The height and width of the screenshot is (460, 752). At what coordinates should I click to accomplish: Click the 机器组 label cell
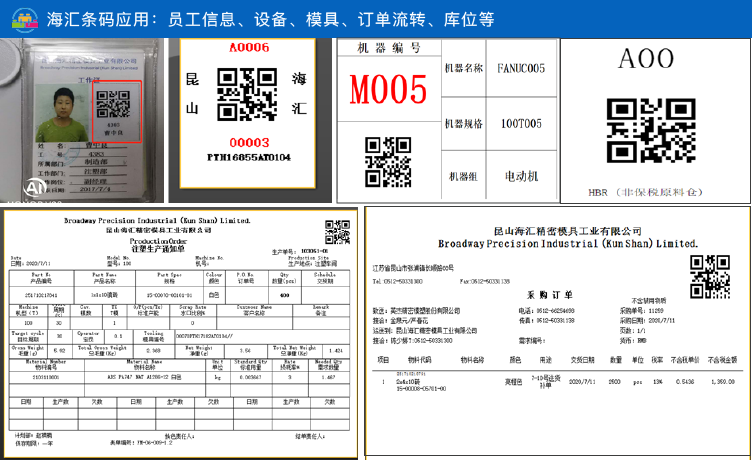463,177
